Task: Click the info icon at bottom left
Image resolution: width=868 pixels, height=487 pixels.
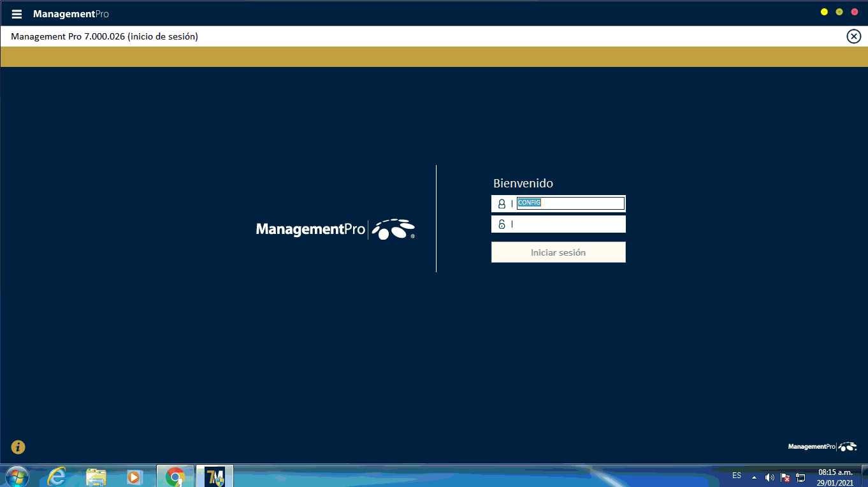Action: coord(18,447)
